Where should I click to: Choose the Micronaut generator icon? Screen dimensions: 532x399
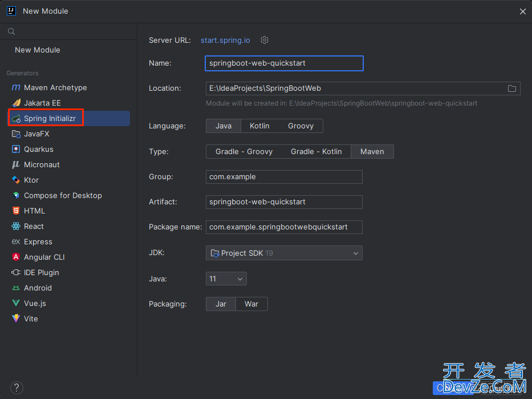pos(16,165)
